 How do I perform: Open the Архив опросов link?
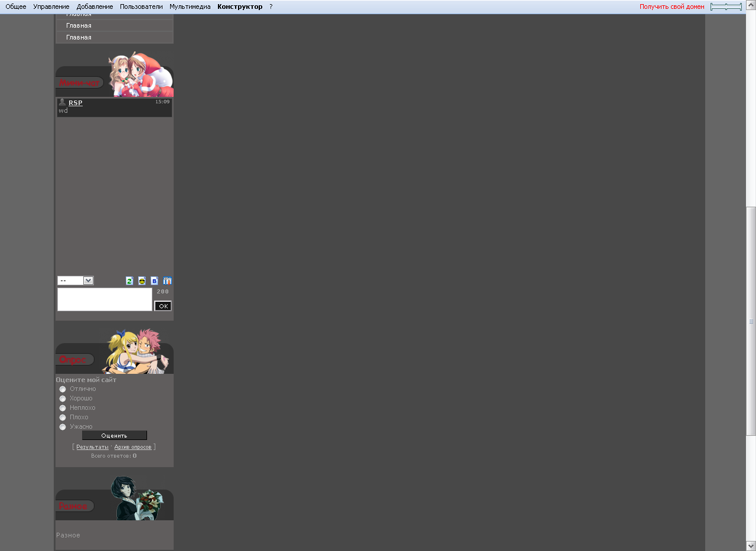(x=133, y=447)
